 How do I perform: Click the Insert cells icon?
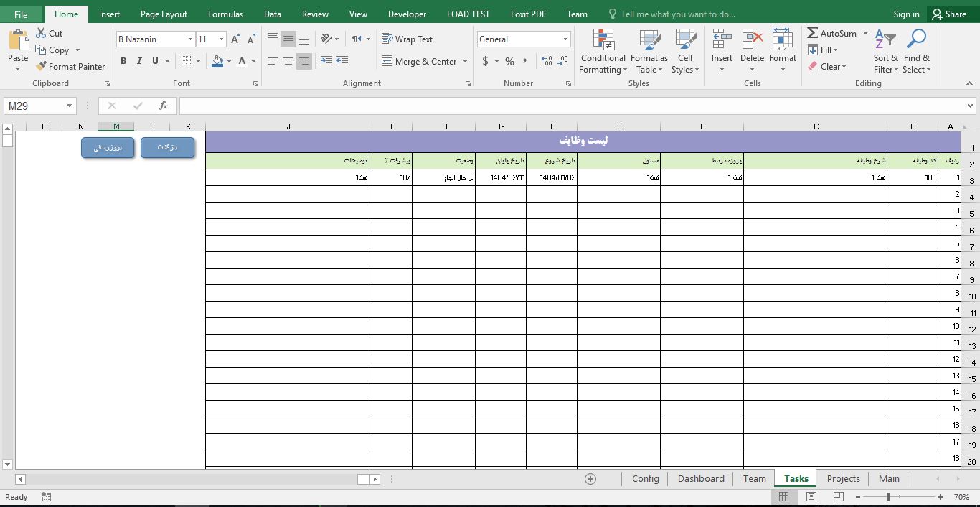(x=722, y=39)
